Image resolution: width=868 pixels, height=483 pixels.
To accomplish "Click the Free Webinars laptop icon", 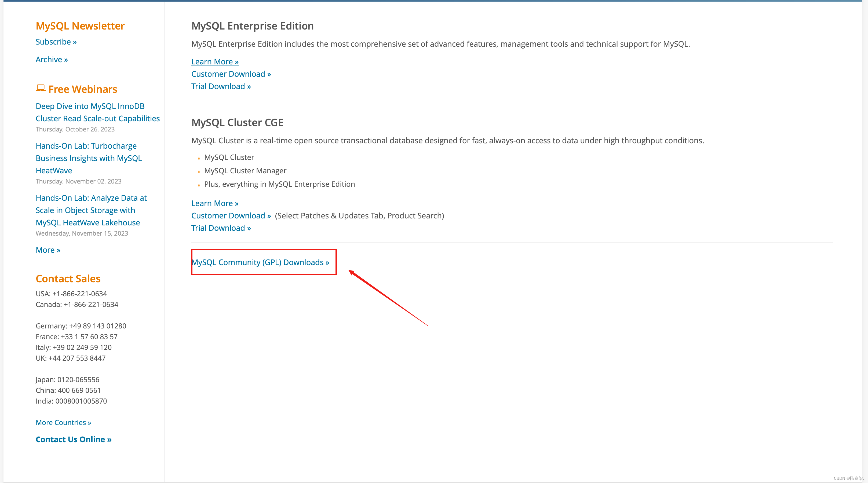I will (x=41, y=88).
